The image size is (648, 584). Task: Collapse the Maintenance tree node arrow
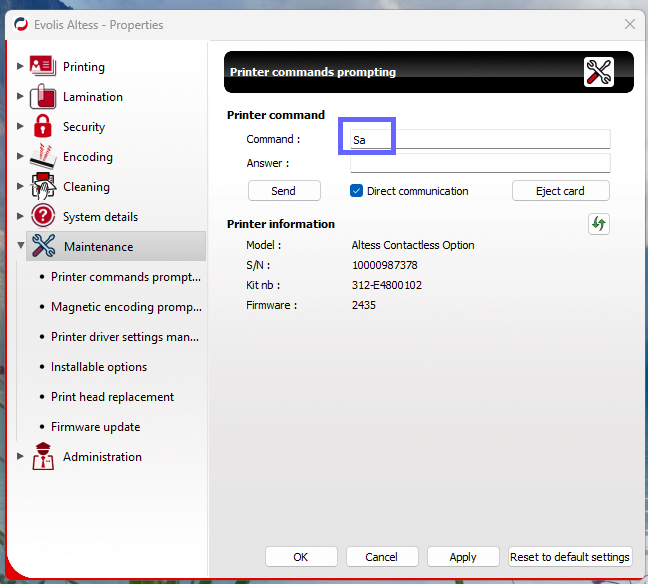pyautogui.click(x=20, y=246)
